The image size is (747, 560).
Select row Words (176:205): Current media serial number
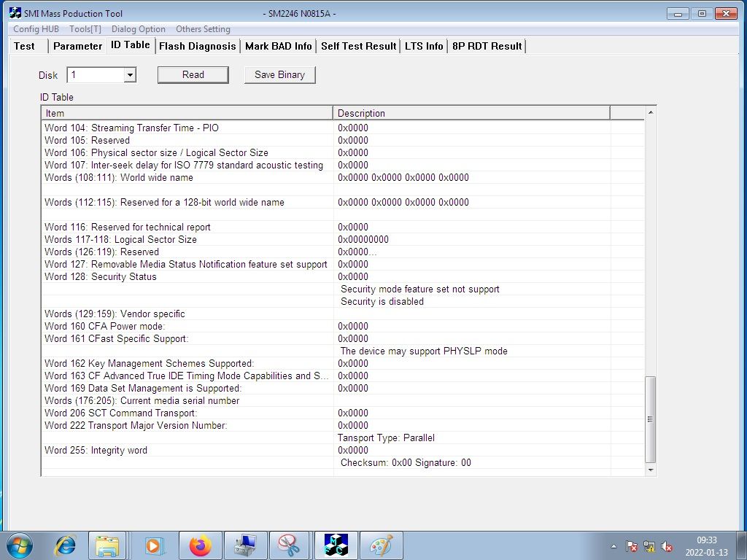click(x=343, y=400)
